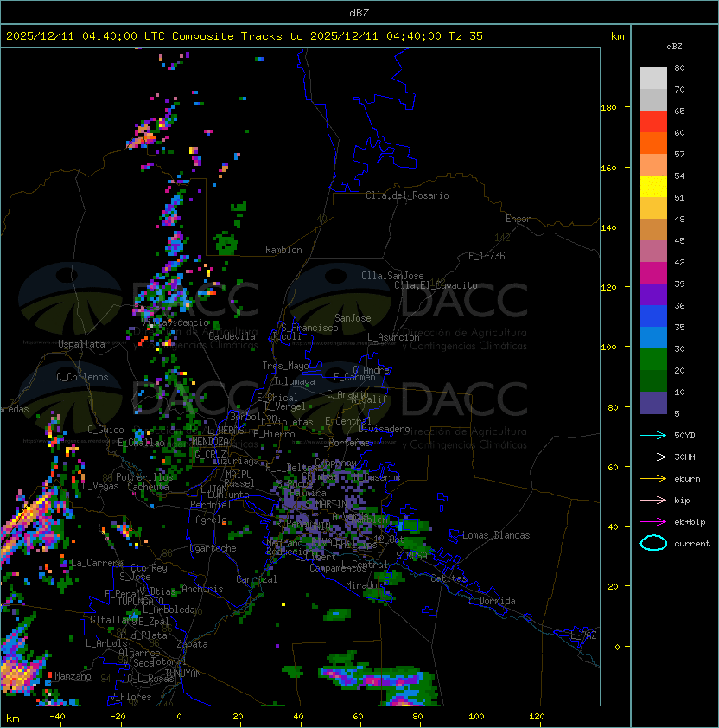The image size is (719, 728).
Task: Click the 'L_Asuncion' map label
Action: point(393,337)
